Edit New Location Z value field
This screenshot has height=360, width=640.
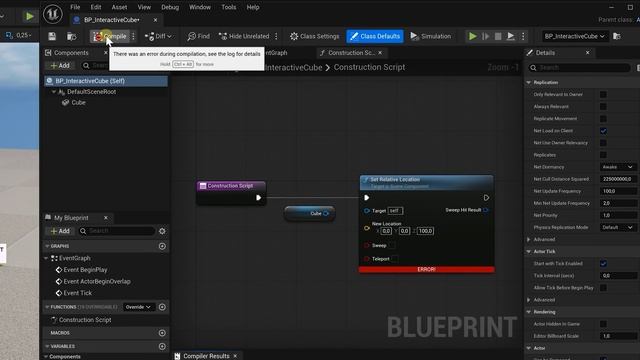[x=425, y=231]
